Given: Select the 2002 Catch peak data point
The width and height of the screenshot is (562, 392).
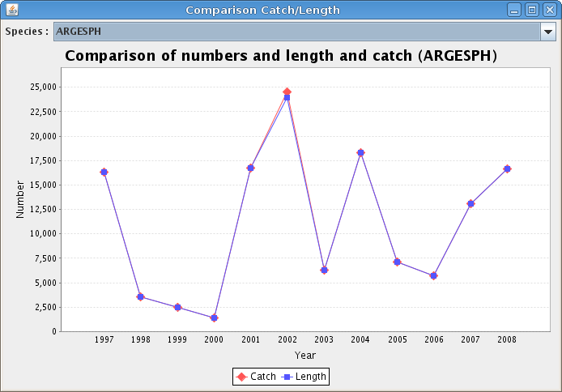Looking at the screenshot, I should click(x=287, y=92).
